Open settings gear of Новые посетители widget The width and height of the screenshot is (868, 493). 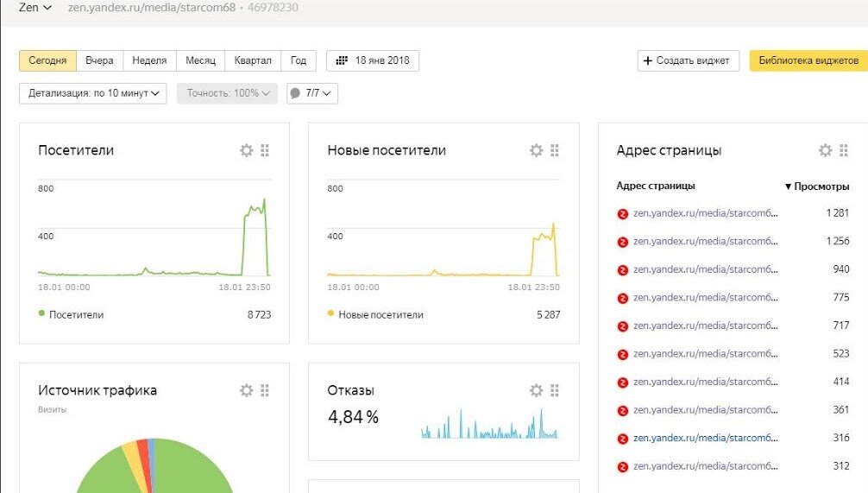click(536, 150)
